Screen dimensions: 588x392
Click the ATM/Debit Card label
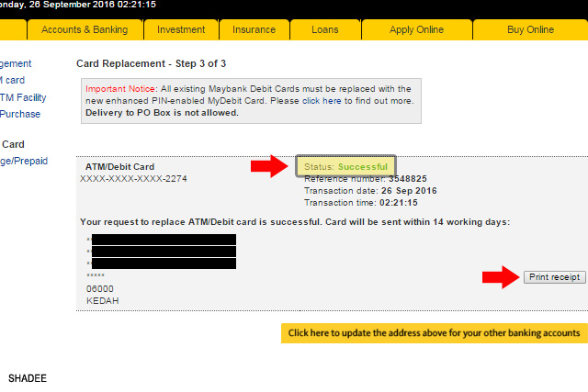[x=119, y=167]
